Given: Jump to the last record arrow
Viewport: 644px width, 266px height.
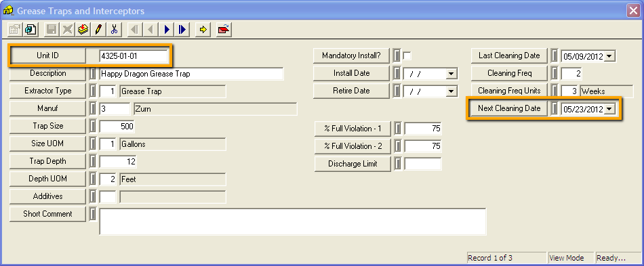Looking at the screenshot, I should pyautogui.click(x=182, y=30).
